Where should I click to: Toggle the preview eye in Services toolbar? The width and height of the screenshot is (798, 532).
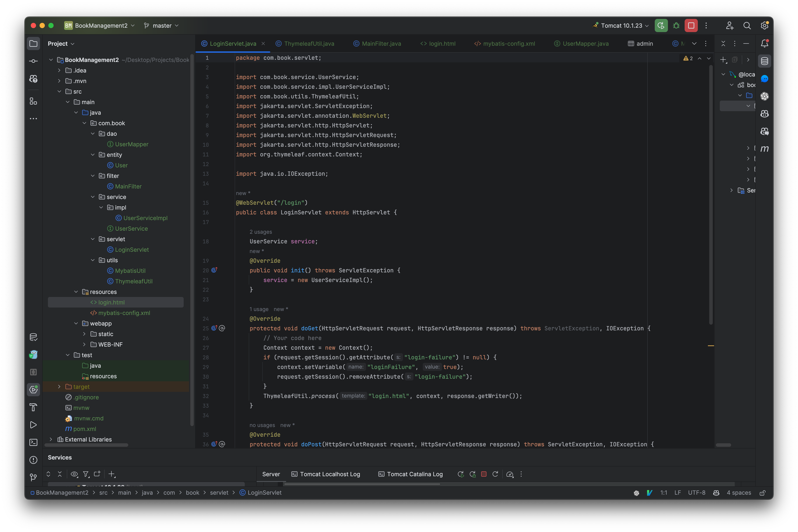click(x=74, y=474)
